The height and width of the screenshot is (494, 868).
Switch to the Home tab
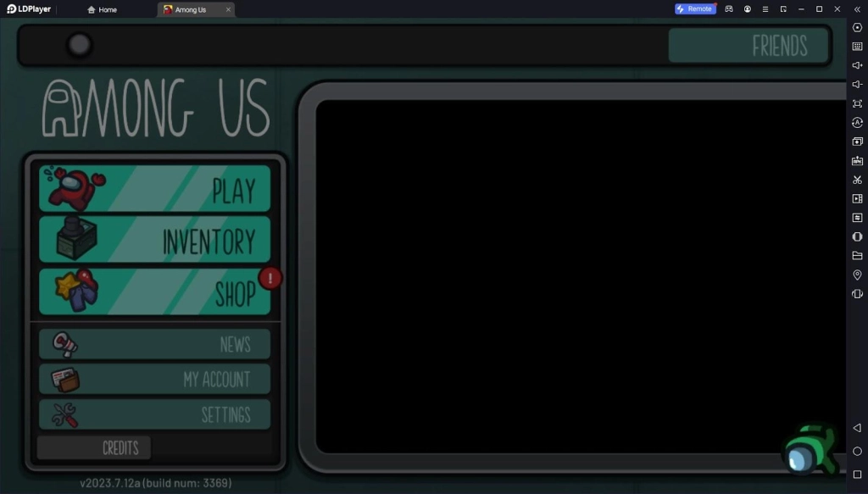103,9
